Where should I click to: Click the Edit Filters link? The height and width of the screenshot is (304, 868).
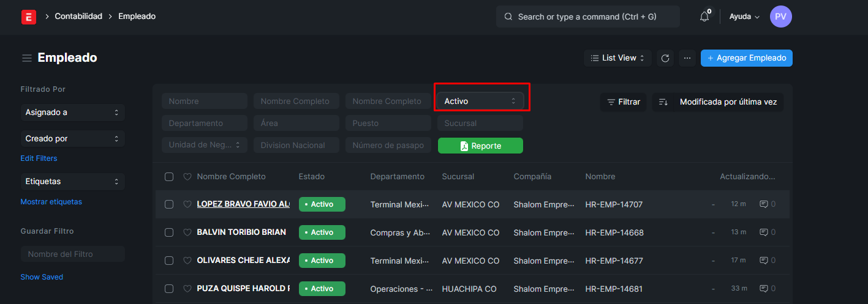click(x=39, y=158)
